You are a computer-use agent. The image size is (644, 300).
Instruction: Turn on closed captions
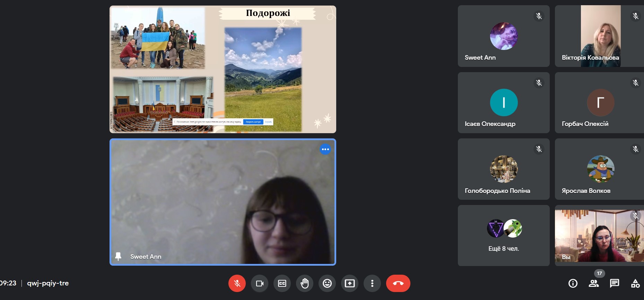[282, 283]
